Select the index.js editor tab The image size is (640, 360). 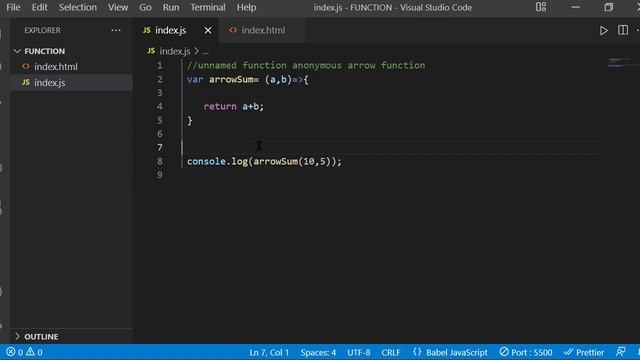(x=170, y=30)
